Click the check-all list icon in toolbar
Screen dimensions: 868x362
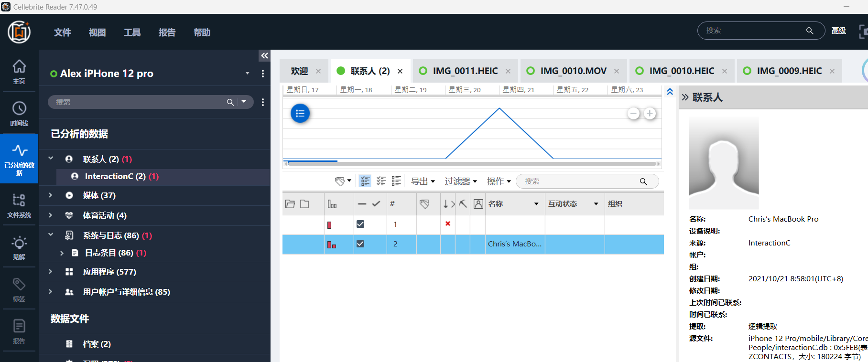pos(381,181)
